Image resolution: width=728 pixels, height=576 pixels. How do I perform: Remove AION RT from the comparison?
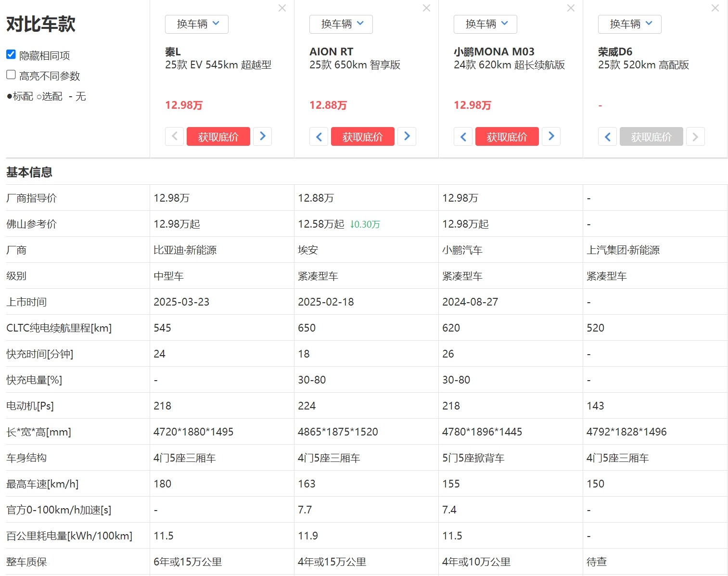tap(427, 8)
